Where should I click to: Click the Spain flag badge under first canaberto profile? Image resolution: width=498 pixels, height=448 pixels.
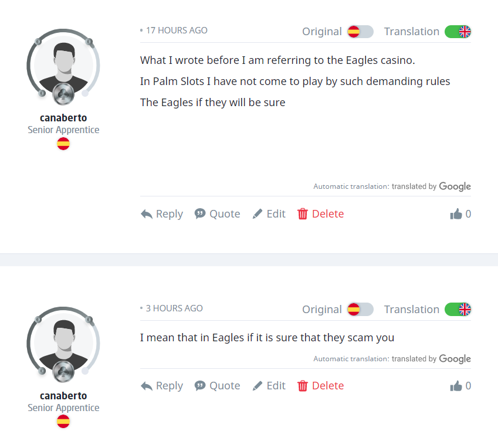(63, 143)
